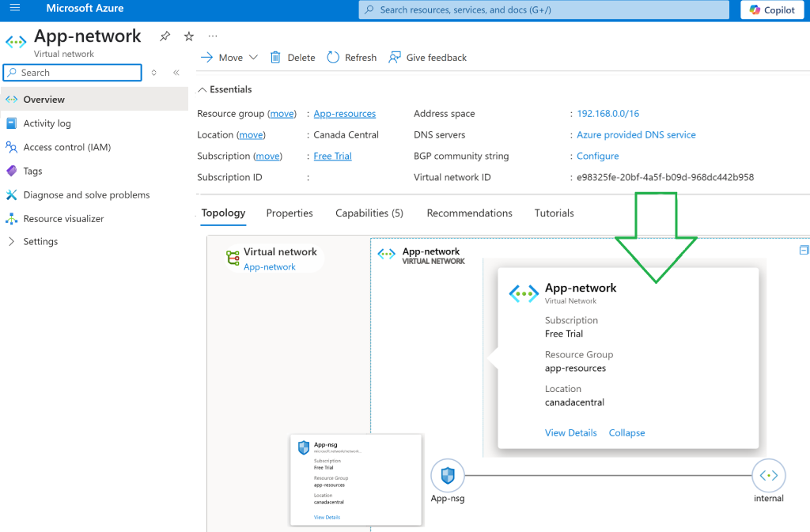Click View Details in App-nsg card
The height and width of the screenshot is (532, 810).
[327, 517]
